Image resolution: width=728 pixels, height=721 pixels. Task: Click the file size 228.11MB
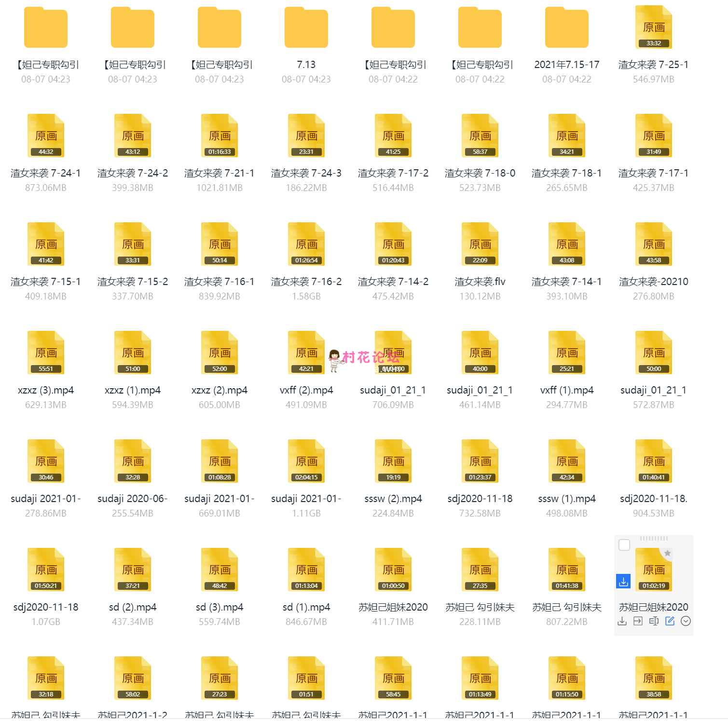tap(480, 622)
